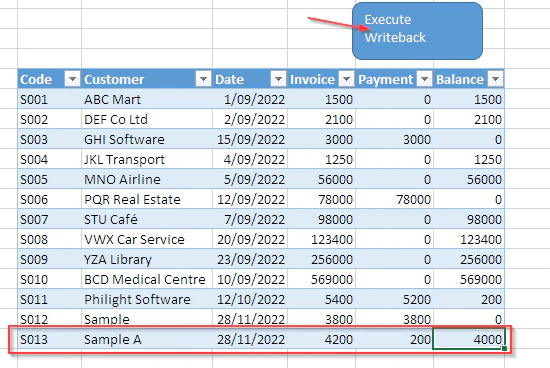Open the Balance column filter dropdown
Image resolution: width=550 pixels, height=368 pixels.
(x=496, y=79)
